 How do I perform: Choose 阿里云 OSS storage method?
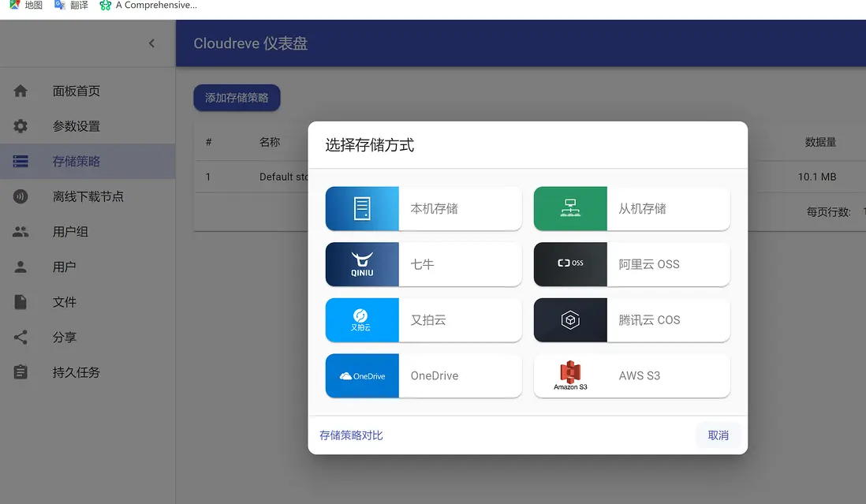point(632,264)
